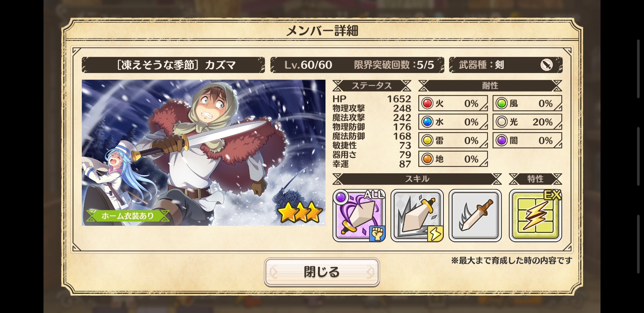
Task: Expand the 雷 resistance corner arrow
Action: (484, 144)
